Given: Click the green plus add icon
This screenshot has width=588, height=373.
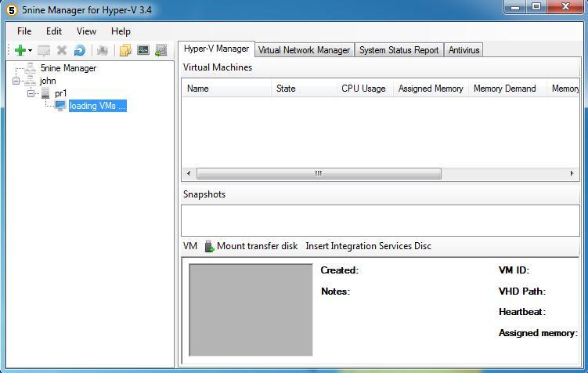Looking at the screenshot, I should (20, 50).
